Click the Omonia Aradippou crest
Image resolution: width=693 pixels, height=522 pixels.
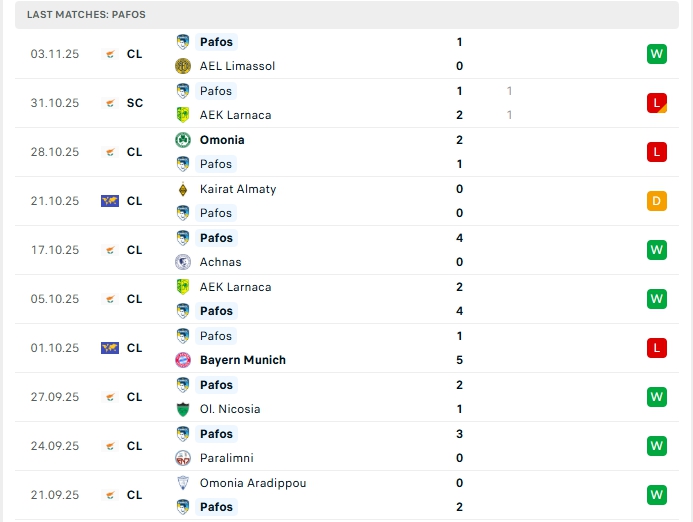(x=183, y=483)
